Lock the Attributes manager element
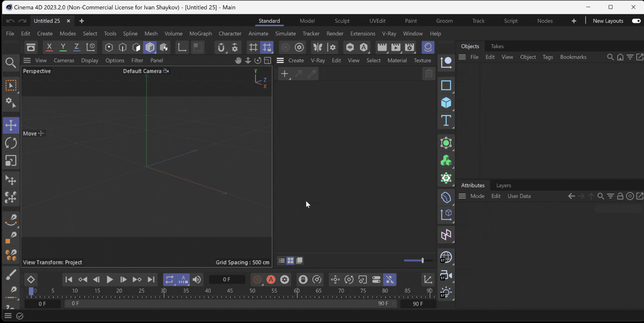This screenshot has width=644, height=323. coord(620,196)
